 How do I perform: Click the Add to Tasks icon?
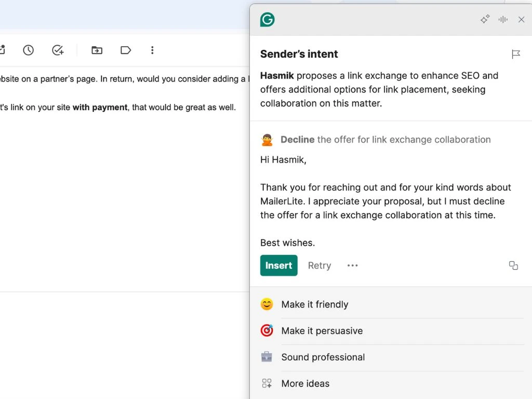(58, 50)
